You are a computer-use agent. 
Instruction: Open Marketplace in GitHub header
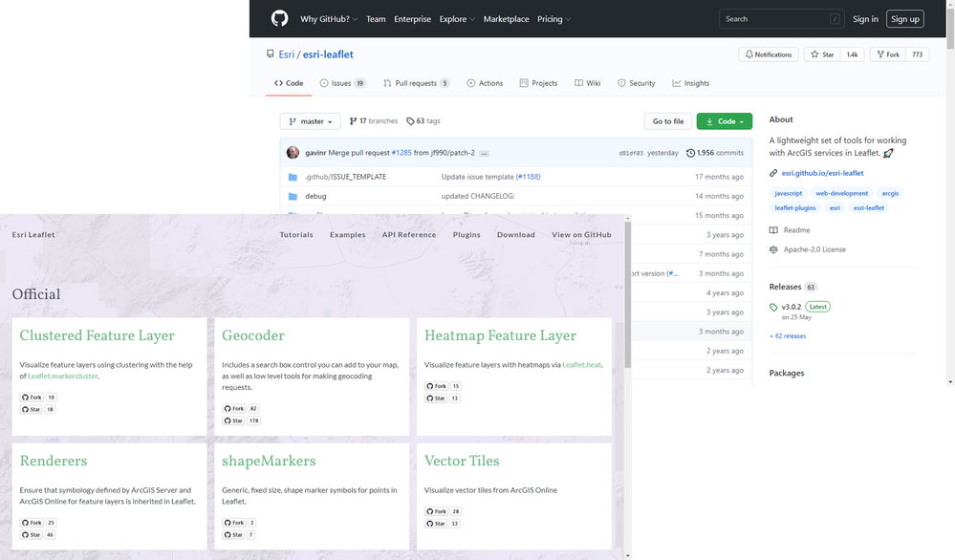tap(506, 19)
